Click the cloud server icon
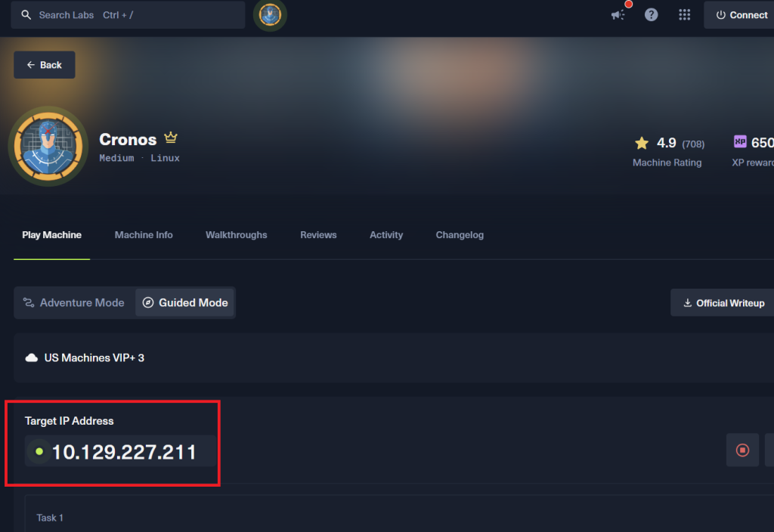The image size is (774, 532). tap(32, 357)
